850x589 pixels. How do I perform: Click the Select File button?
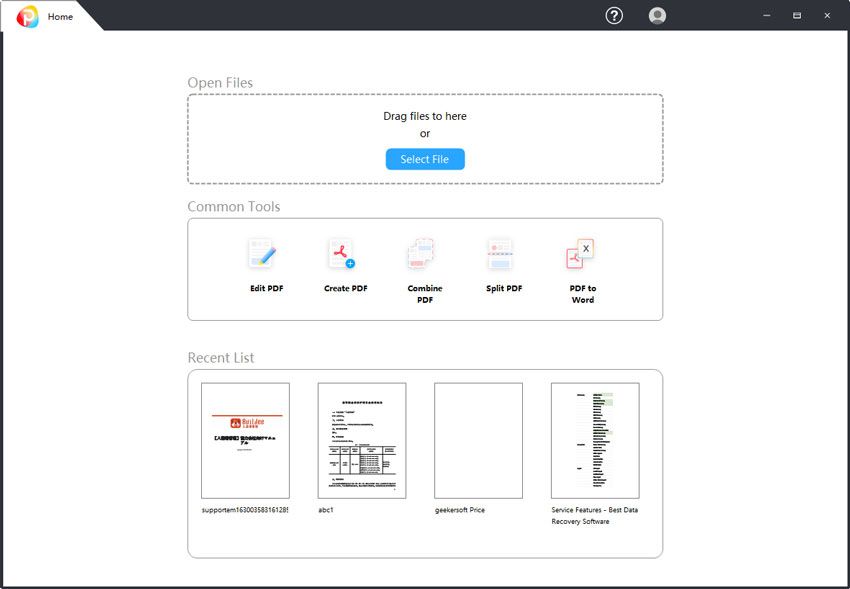tap(424, 159)
